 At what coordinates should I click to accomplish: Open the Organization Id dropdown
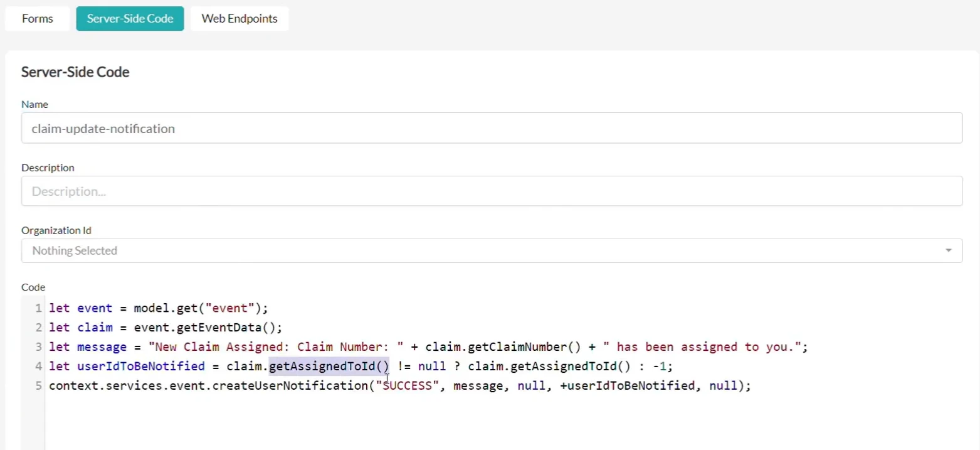pyautogui.click(x=492, y=250)
